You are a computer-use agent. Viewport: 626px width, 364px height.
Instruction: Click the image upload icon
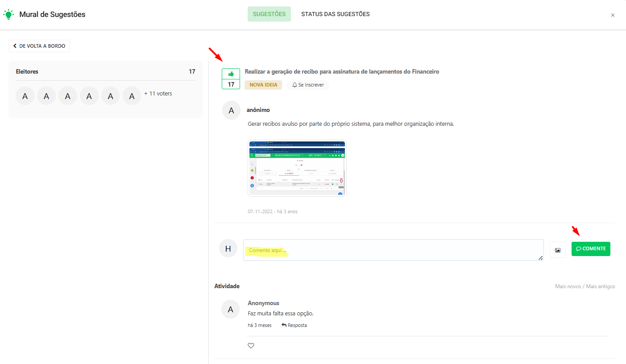(557, 250)
